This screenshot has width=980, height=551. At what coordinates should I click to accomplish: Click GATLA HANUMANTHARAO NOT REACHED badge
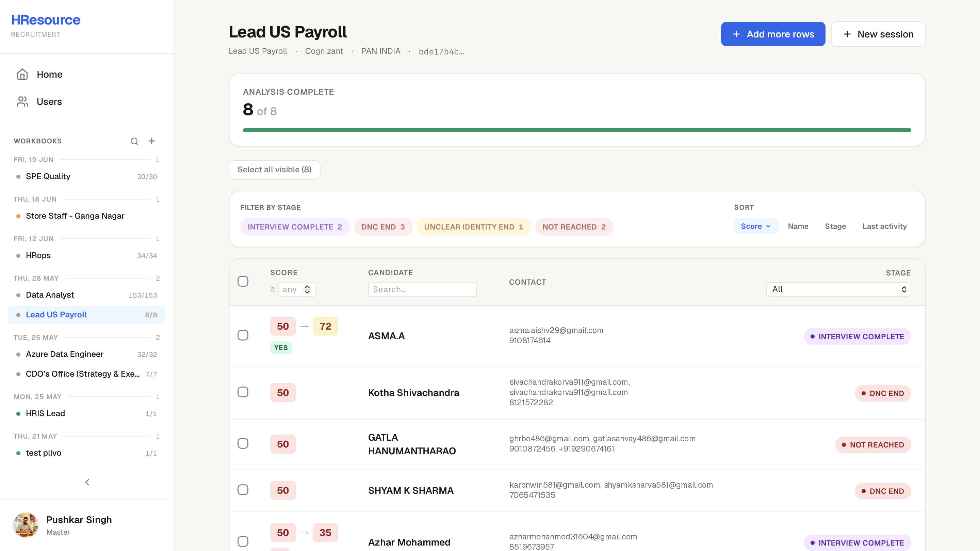coord(873,445)
